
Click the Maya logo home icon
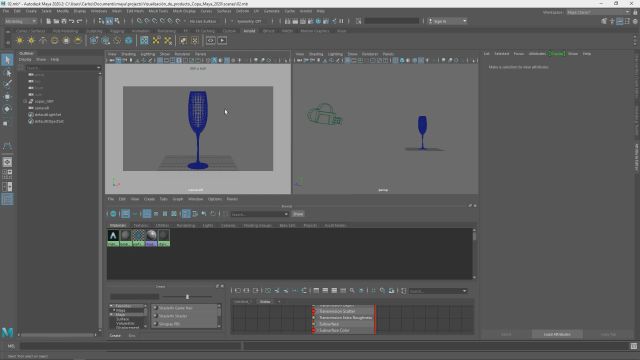[x=7, y=332]
